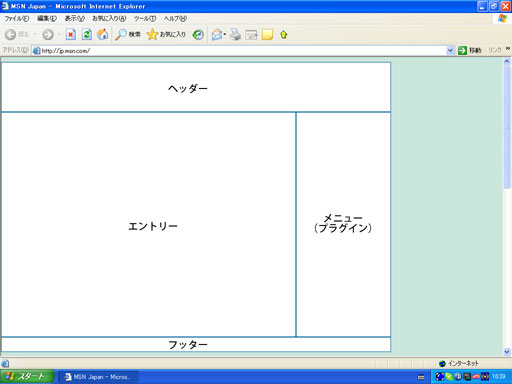
Task: Click the アドレス(D) address label
Action: [x=15, y=50]
